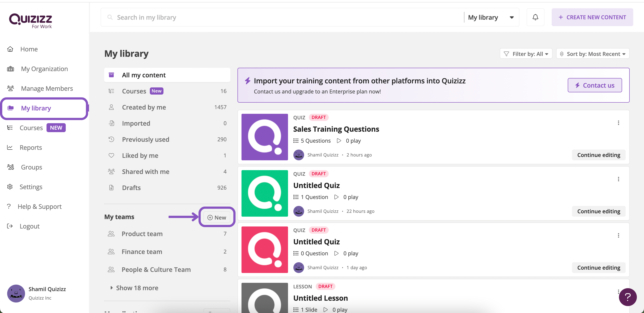The height and width of the screenshot is (313, 644).
Task: Open Liked by me heart filter
Action: (x=140, y=156)
